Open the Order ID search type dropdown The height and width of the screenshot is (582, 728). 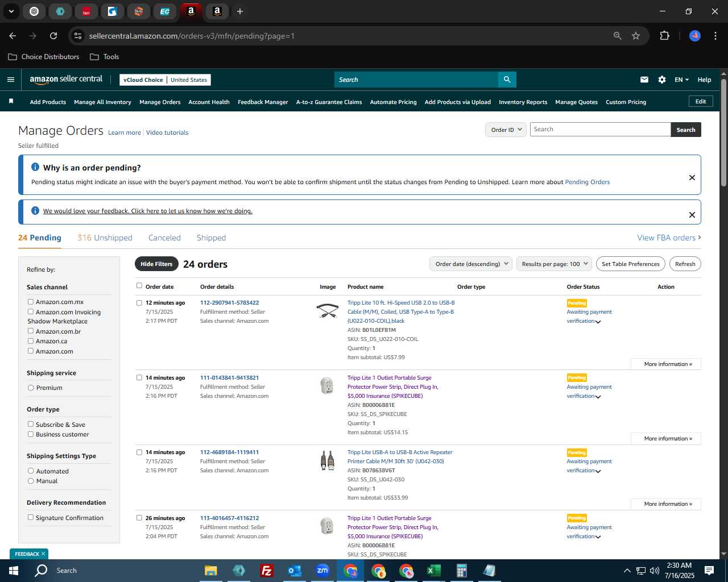506,130
